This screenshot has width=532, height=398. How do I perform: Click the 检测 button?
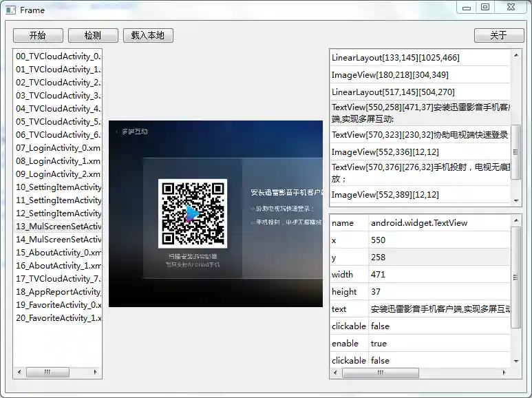(93, 35)
